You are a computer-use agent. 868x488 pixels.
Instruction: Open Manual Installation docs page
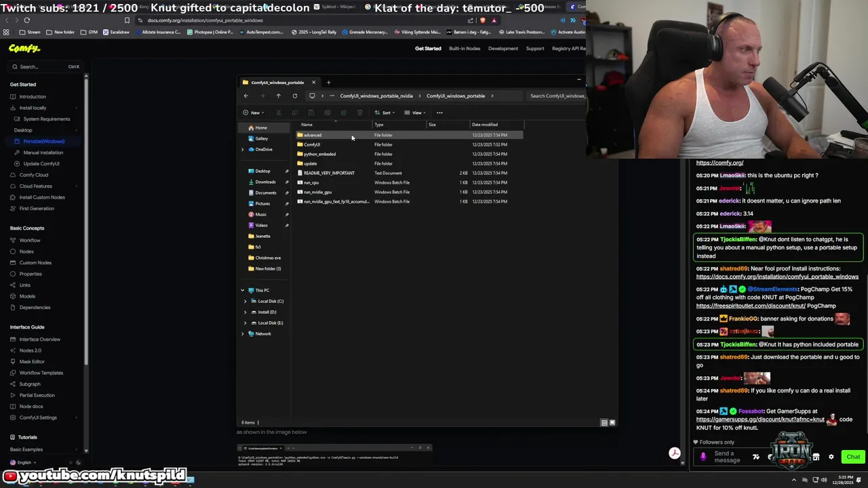click(43, 152)
